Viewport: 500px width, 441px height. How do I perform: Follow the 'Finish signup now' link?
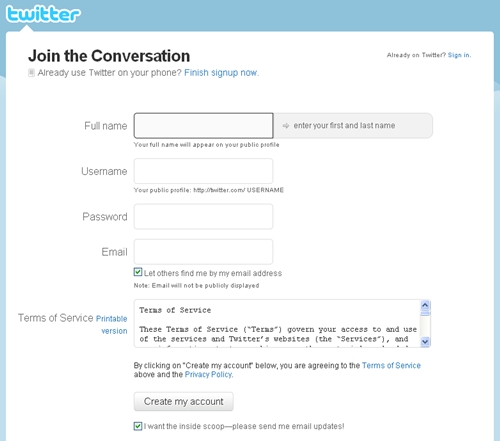(221, 73)
